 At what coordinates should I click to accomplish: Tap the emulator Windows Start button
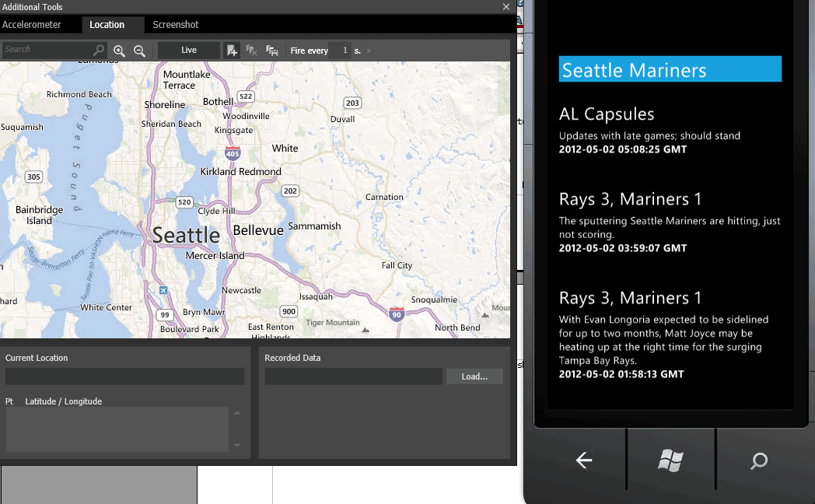670,460
